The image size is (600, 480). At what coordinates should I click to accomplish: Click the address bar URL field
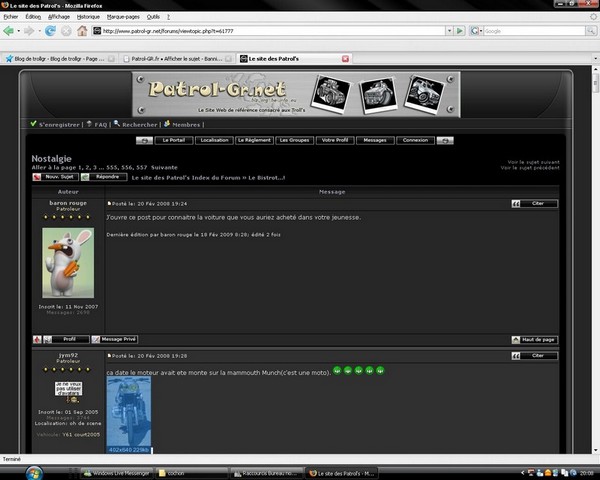pyautogui.click(x=269, y=31)
